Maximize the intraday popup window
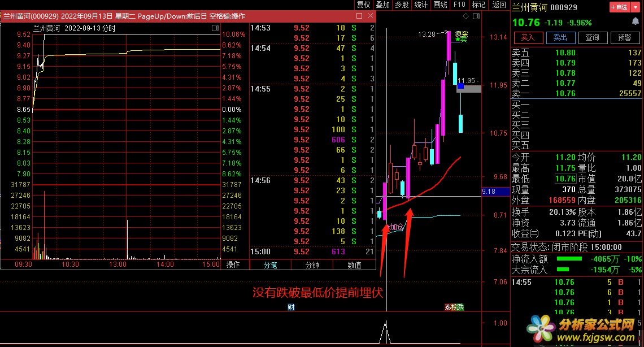 [359, 16]
